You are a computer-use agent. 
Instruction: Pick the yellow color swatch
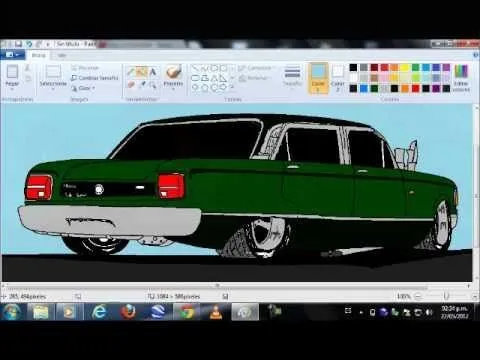[x=405, y=68]
